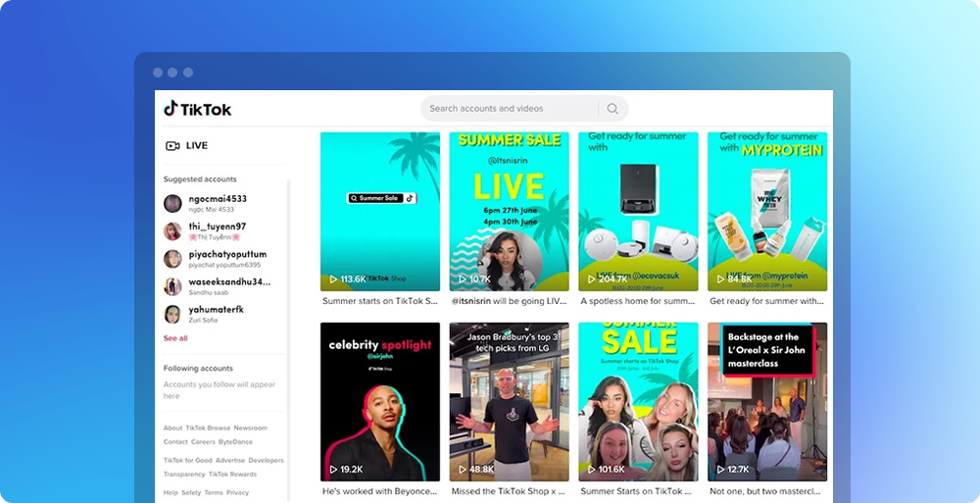The width and height of the screenshot is (980, 503).
Task: Click play icon beside 113.6K views
Action: point(334,279)
